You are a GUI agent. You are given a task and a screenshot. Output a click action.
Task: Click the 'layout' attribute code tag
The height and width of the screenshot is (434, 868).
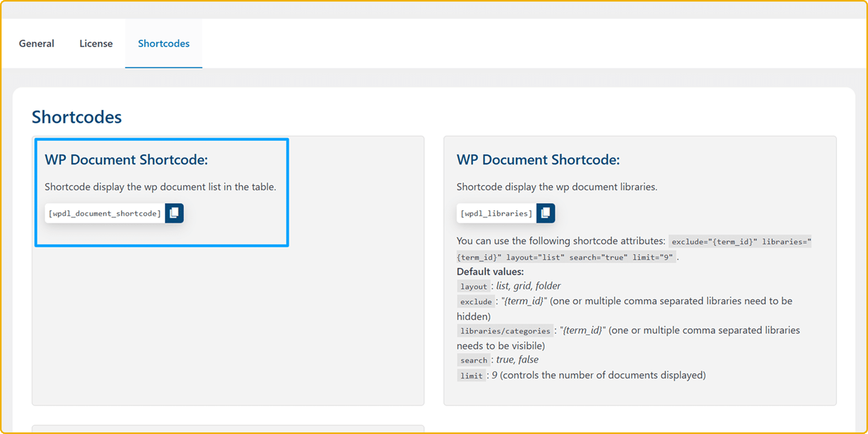click(474, 286)
